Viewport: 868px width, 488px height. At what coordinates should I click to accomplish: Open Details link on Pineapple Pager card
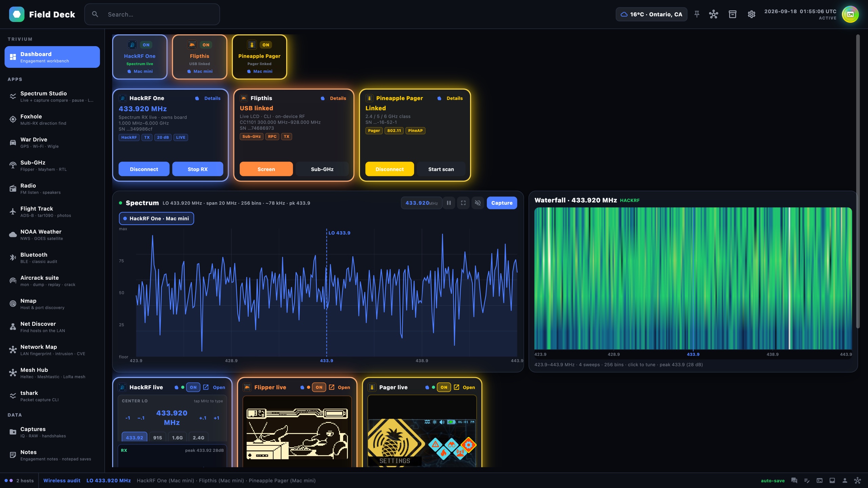click(x=454, y=98)
